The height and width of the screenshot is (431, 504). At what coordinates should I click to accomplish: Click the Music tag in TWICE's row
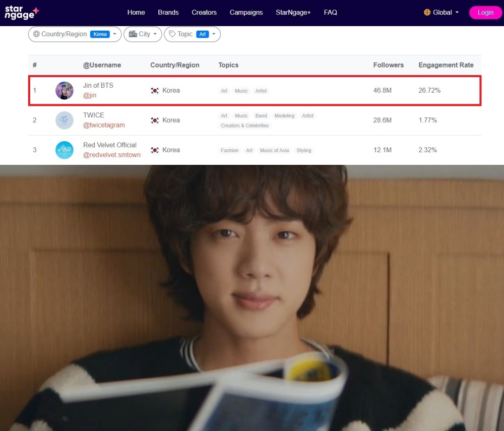(x=241, y=116)
